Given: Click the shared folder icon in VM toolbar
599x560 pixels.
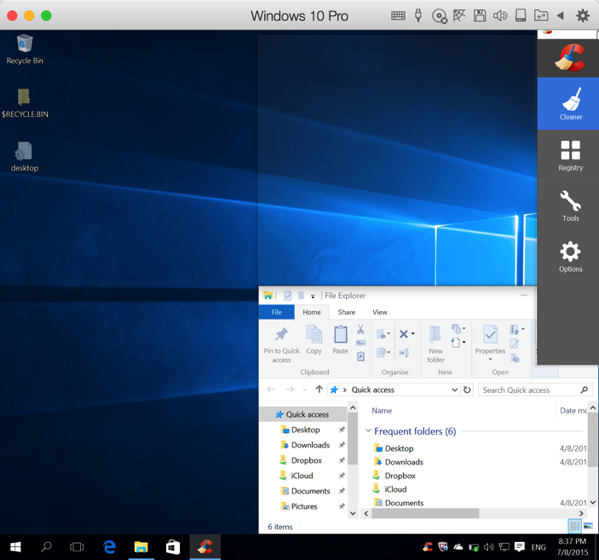Looking at the screenshot, I should click(541, 16).
